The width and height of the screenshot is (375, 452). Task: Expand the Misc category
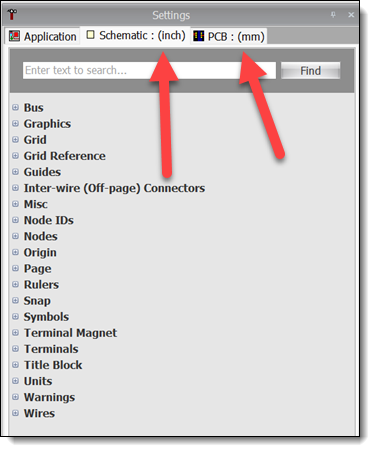(x=15, y=204)
